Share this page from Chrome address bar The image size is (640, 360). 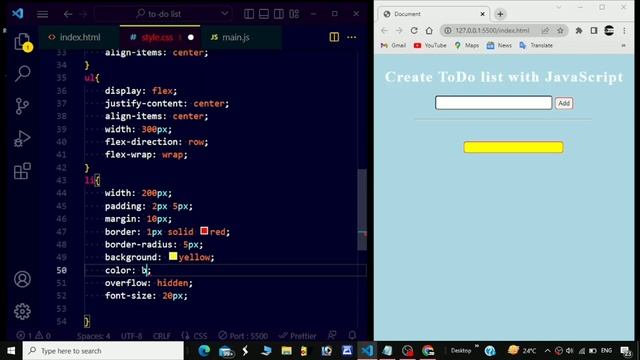pos(545,31)
